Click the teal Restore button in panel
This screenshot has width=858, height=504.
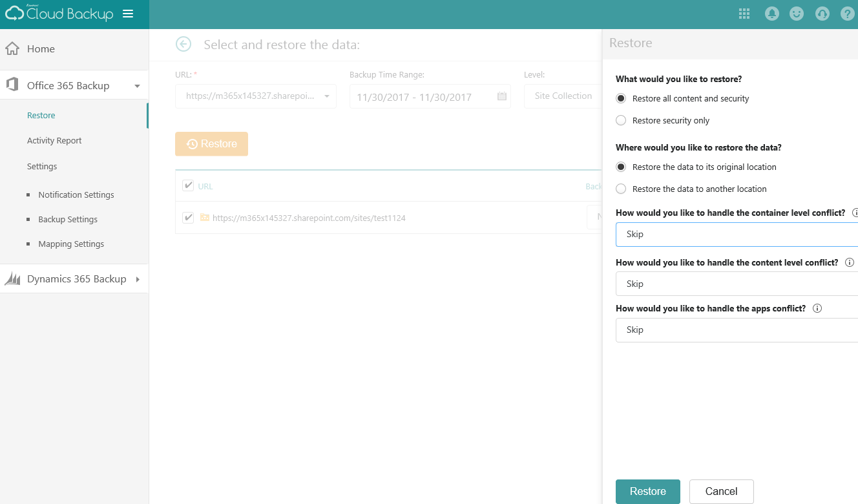click(x=647, y=491)
